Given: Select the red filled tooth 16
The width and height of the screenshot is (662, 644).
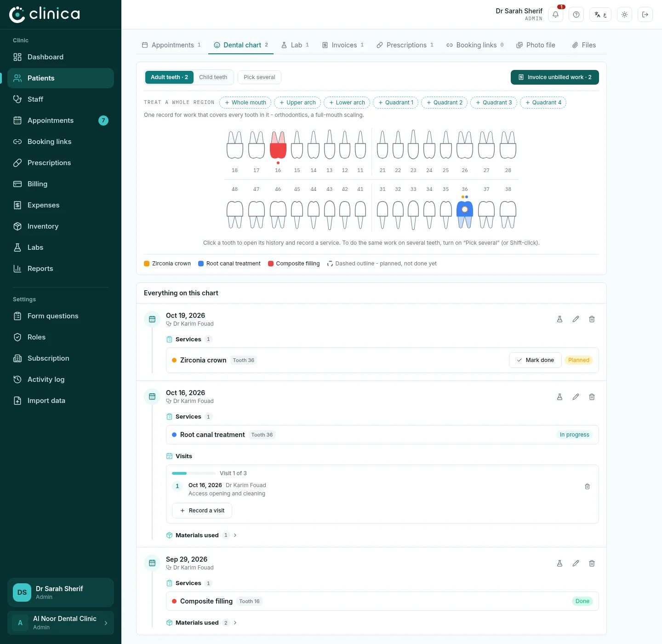Looking at the screenshot, I should (278, 145).
